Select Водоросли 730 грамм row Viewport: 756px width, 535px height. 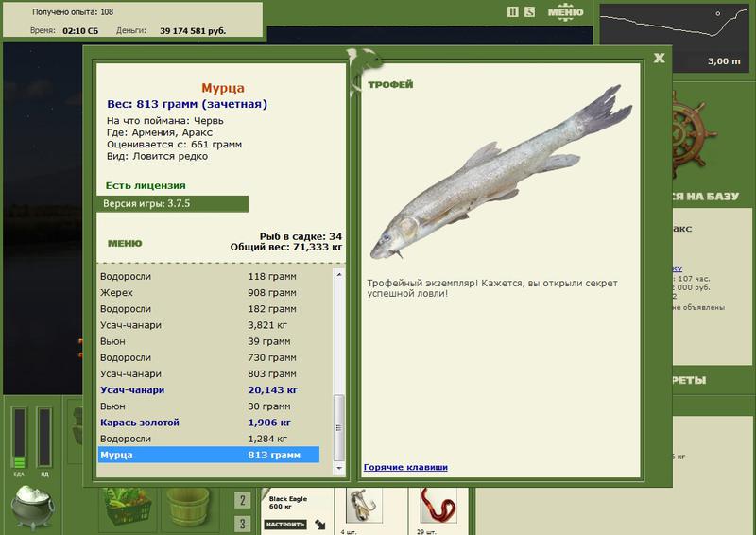208,358
